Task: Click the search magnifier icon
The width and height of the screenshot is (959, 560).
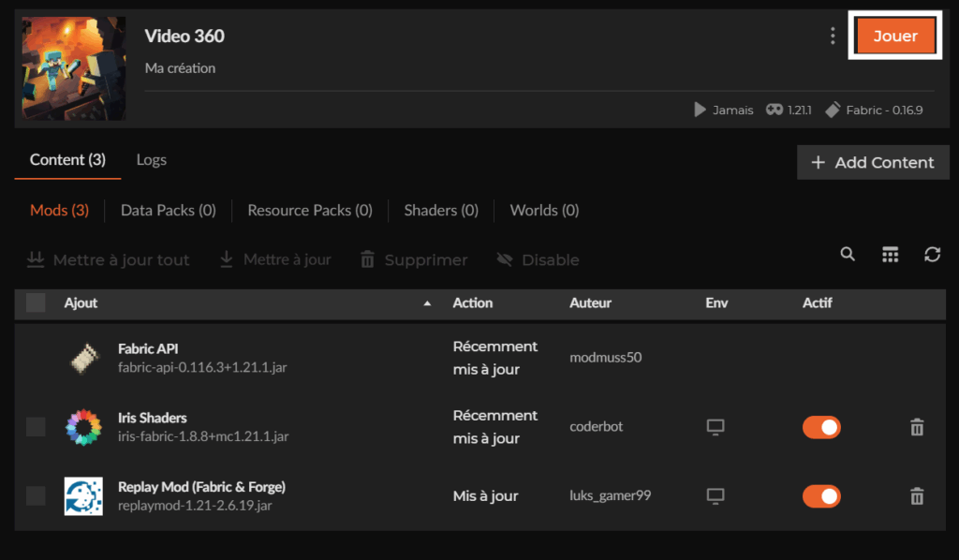Action: click(848, 255)
